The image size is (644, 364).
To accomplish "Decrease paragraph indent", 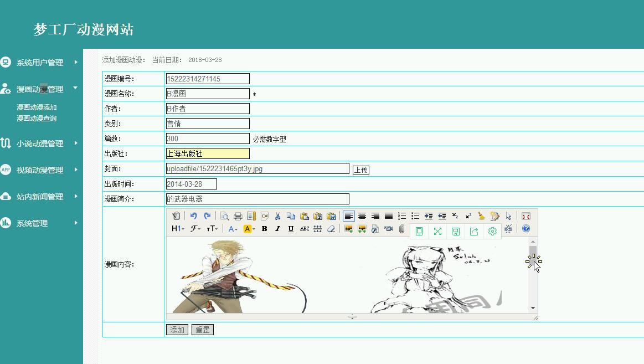I will [442, 216].
